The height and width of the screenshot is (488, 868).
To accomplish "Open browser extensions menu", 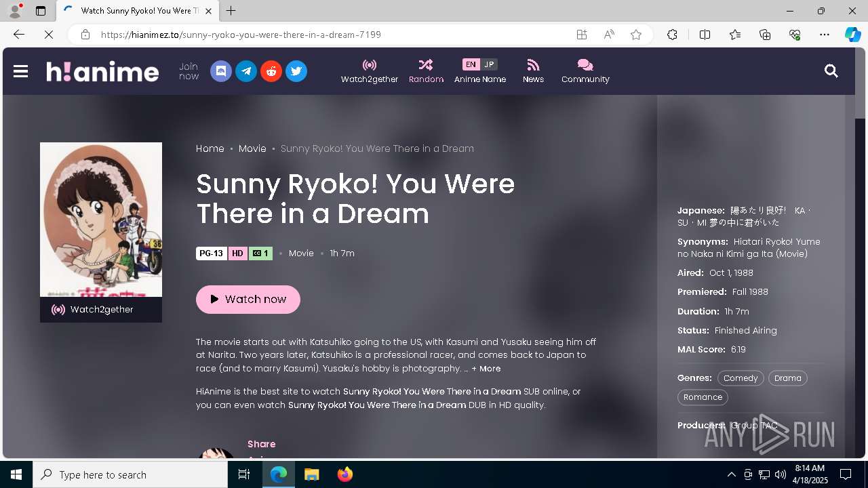I will click(672, 35).
